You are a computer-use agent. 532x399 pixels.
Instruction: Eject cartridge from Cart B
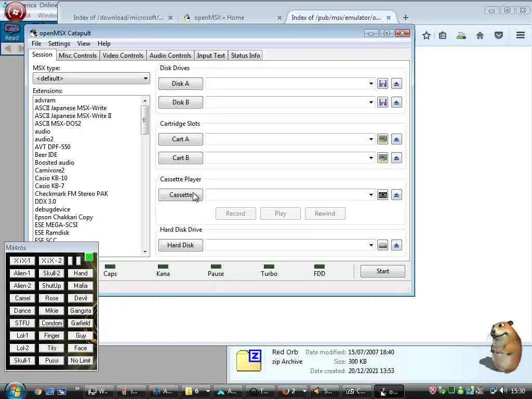396,158
